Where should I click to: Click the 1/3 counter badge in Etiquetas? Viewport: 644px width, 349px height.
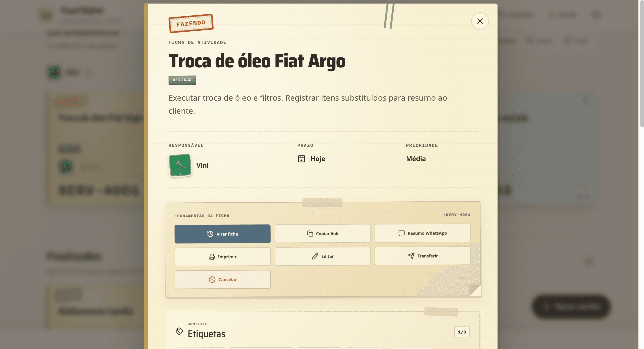point(462,332)
